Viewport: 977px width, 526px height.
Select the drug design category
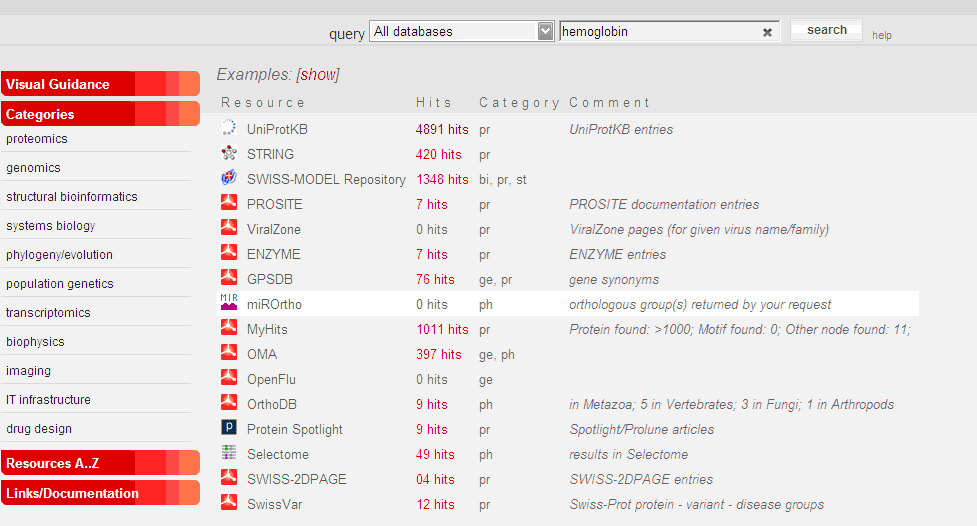pyautogui.click(x=39, y=429)
